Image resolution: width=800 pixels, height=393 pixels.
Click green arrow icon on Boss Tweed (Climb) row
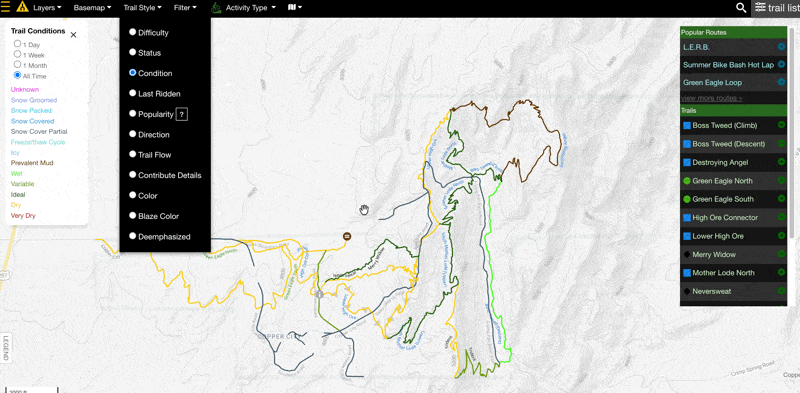point(781,125)
